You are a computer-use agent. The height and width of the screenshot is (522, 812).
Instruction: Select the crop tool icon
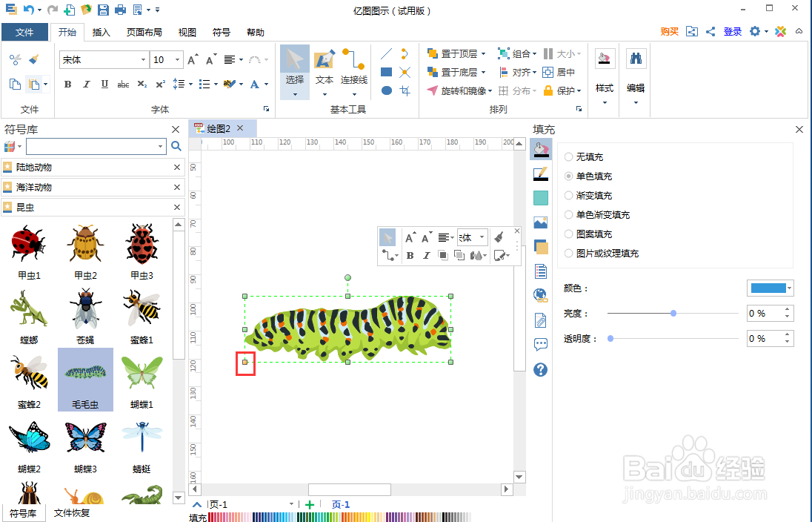(x=405, y=90)
